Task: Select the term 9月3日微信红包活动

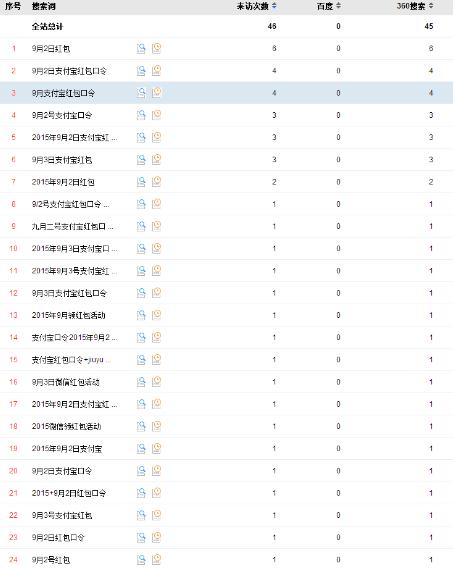Action: point(66,382)
